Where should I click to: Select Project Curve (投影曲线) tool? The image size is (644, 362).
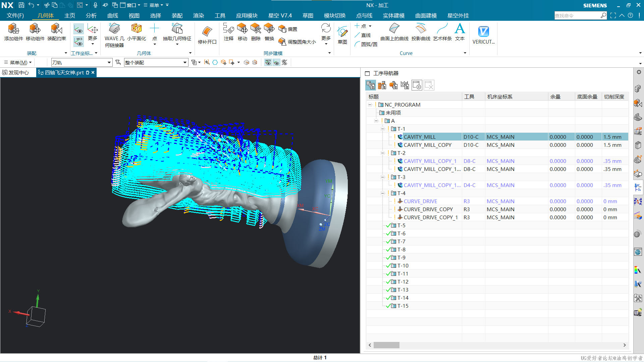pos(421,29)
